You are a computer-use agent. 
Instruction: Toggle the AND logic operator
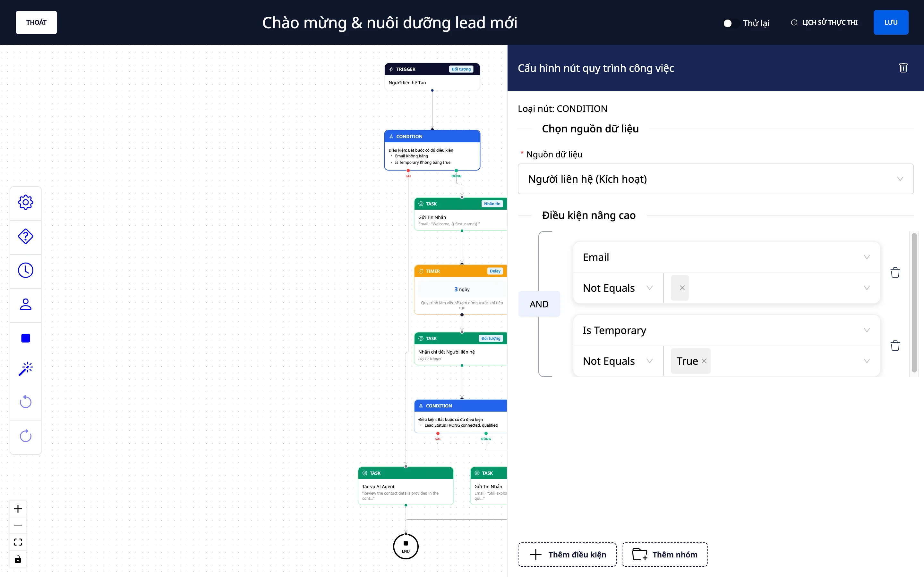[x=539, y=304]
